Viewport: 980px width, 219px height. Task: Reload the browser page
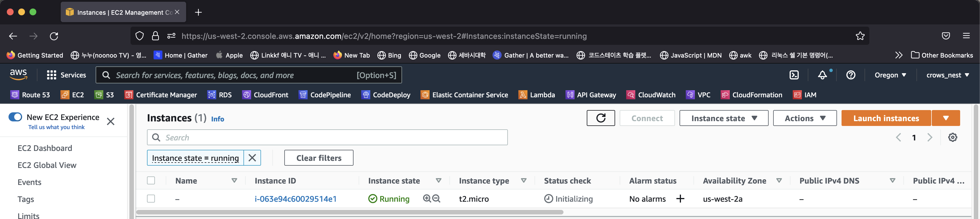[54, 36]
